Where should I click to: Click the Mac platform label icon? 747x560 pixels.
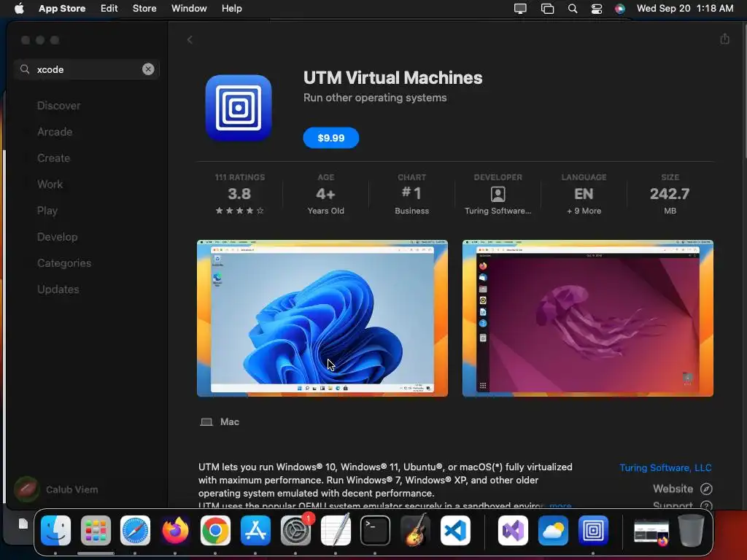pyautogui.click(x=206, y=422)
